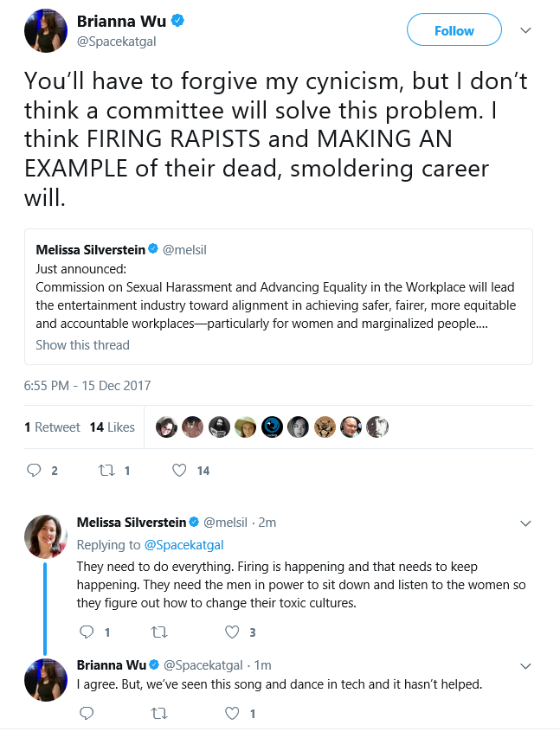Open Melissa Silverstein's avatar in the reply
This screenshot has width=560, height=738.
[x=46, y=536]
